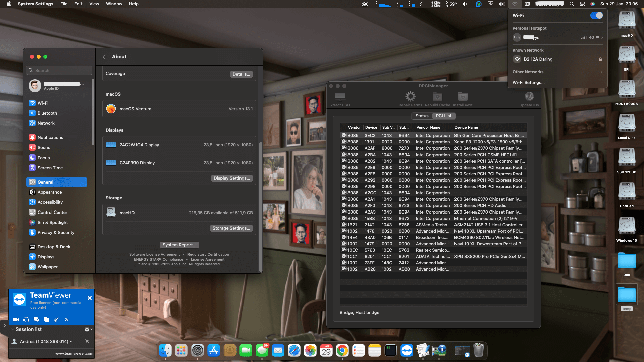Click the TeamViewer whiteboard brush icon
This screenshot has height=362, width=644.
[x=56, y=320]
